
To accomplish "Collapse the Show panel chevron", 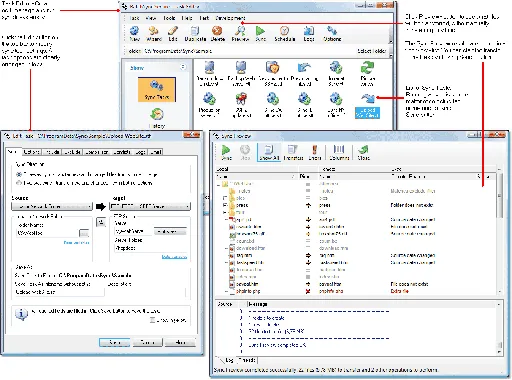I will pyautogui.click(x=183, y=67).
